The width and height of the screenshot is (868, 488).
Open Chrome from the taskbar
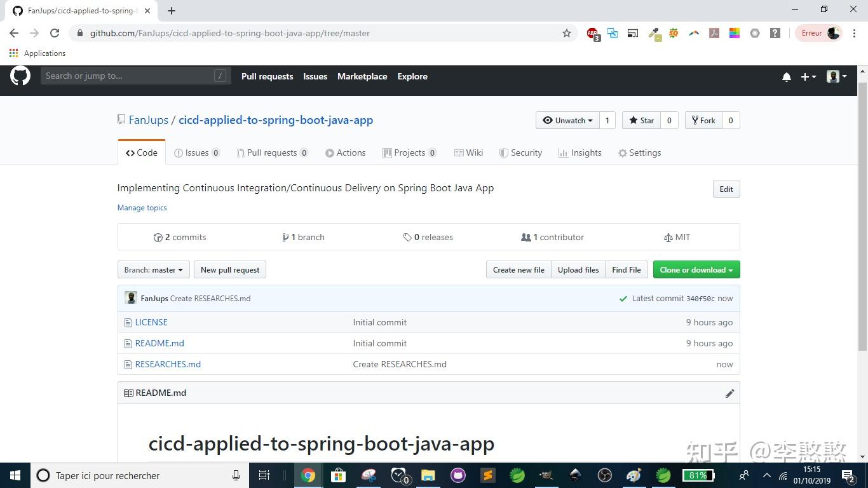308,475
